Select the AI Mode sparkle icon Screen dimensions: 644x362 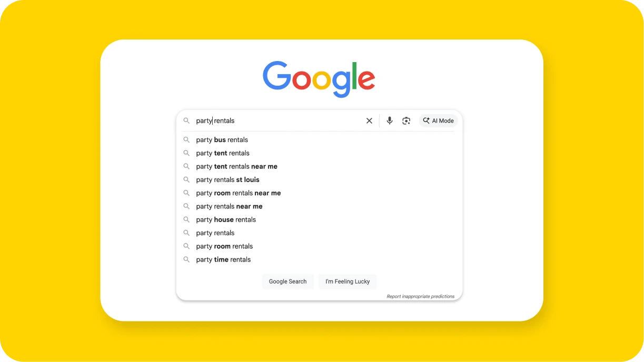point(426,120)
